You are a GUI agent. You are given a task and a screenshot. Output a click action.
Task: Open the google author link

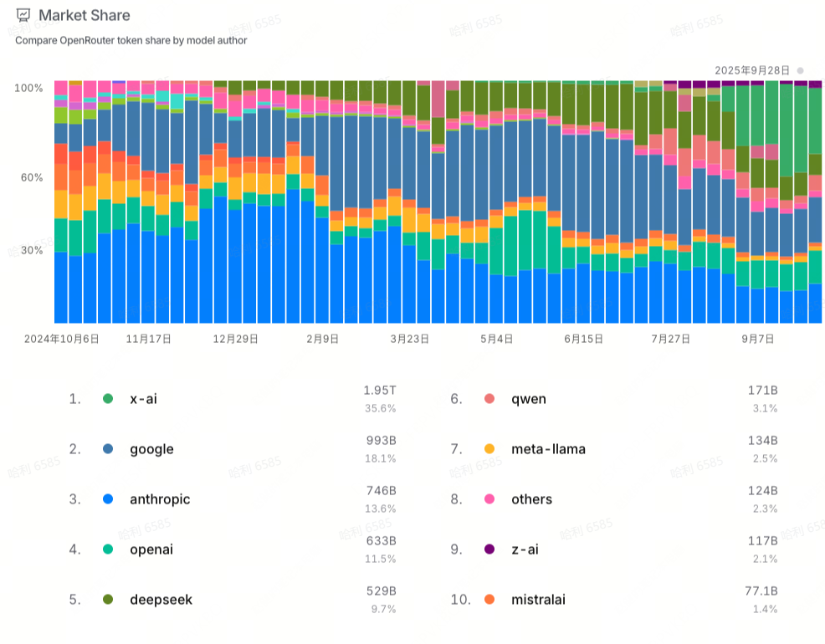coord(151,449)
